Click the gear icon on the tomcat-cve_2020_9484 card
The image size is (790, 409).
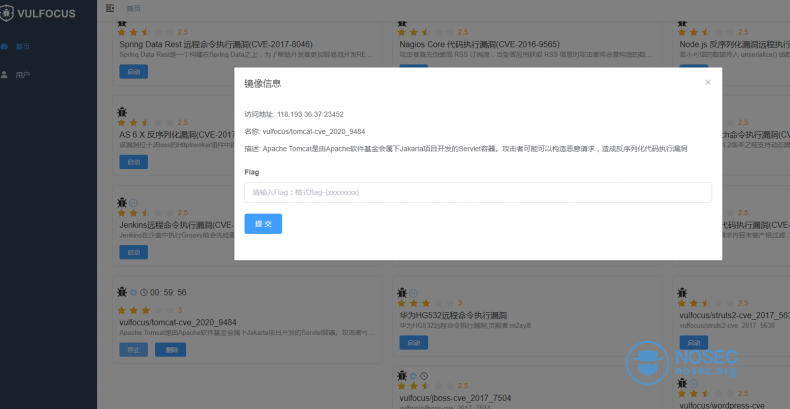[134, 292]
